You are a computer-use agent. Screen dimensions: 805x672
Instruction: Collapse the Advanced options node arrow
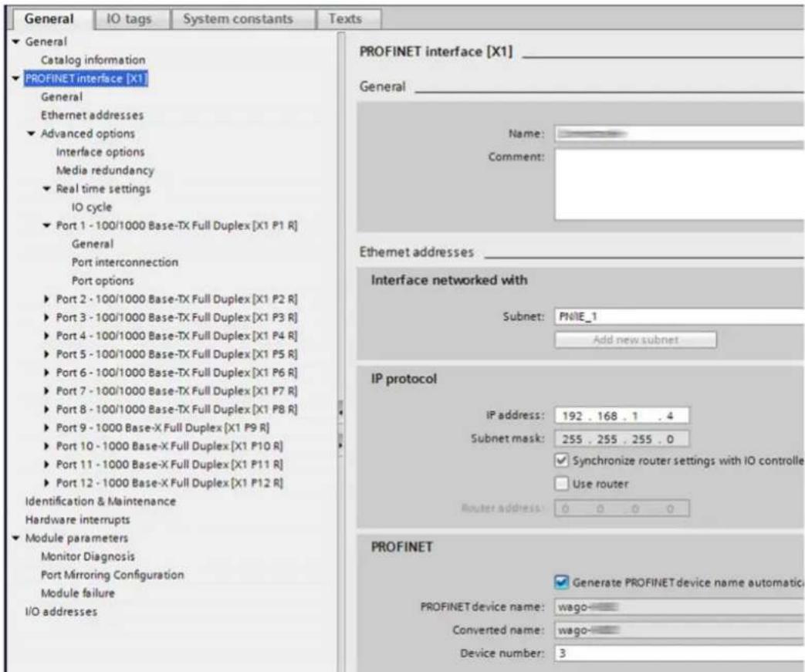coord(32,133)
